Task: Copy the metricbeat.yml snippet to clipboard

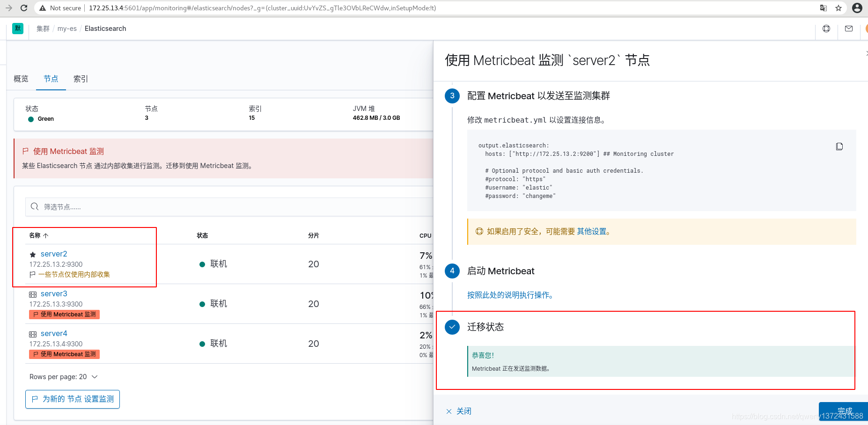Action: (x=839, y=147)
